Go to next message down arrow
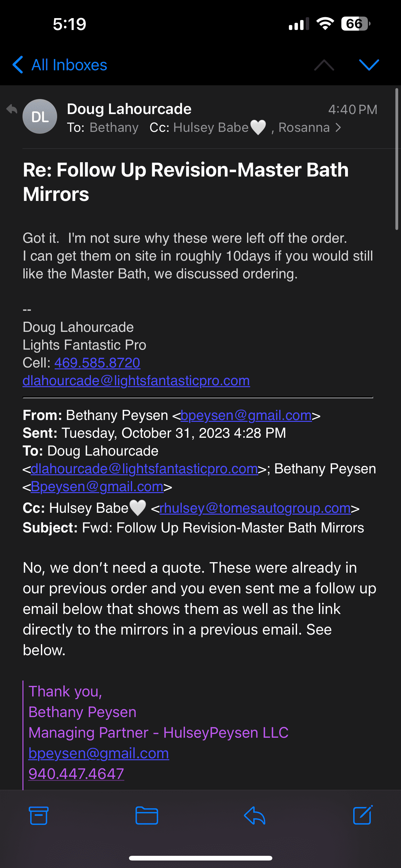Viewport: 401px width, 868px height. click(x=369, y=65)
